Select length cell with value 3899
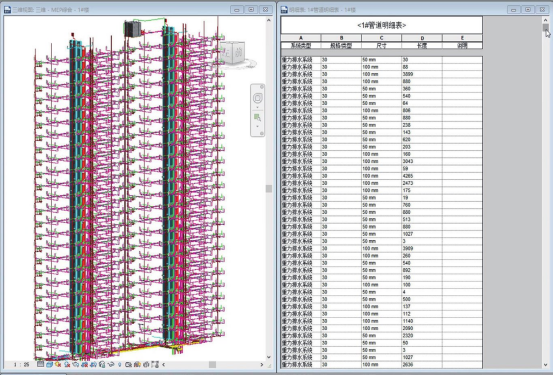 click(x=422, y=74)
